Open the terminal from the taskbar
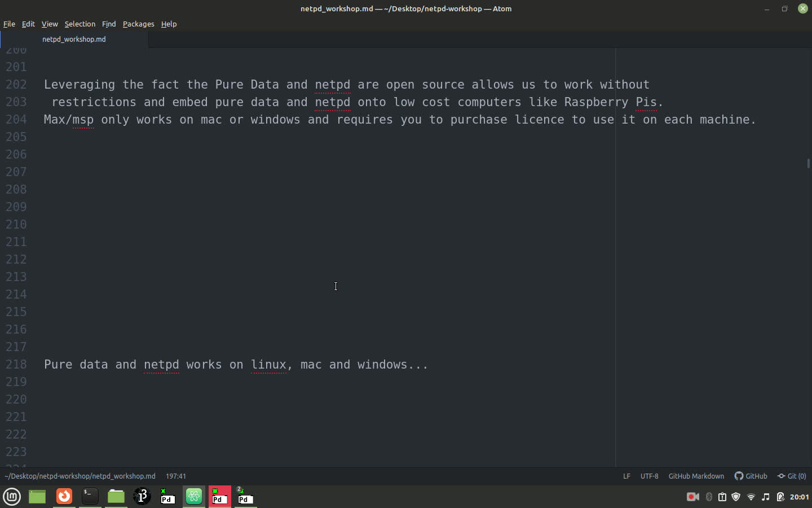Screen dimensions: 812x508 point(90,496)
